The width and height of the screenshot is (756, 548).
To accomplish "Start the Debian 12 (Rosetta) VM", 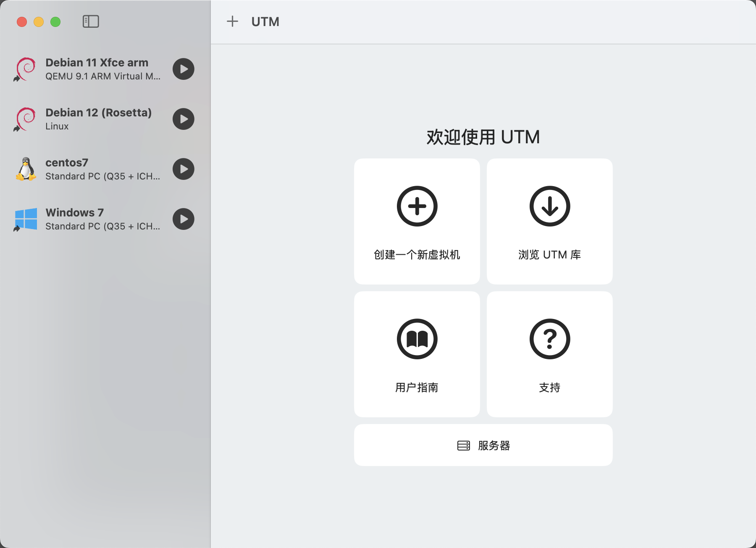I will point(184,119).
